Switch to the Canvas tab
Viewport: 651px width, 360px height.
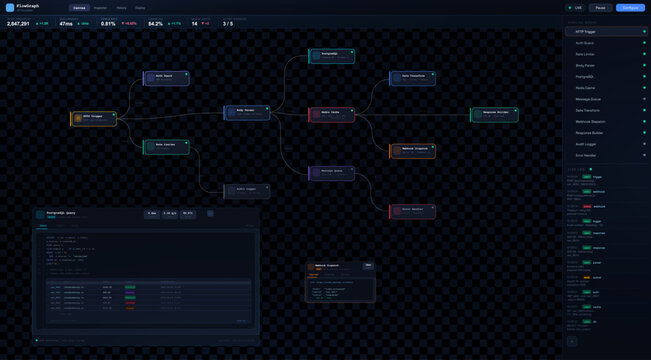(79, 8)
